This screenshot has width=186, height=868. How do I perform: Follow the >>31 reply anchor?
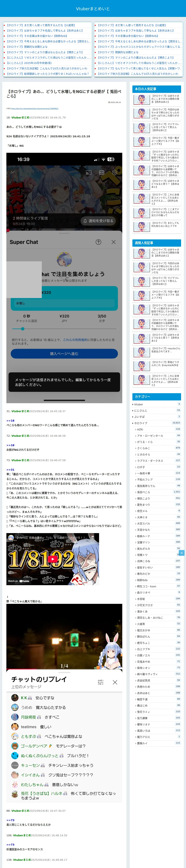pyautogui.click(x=10, y=469)
